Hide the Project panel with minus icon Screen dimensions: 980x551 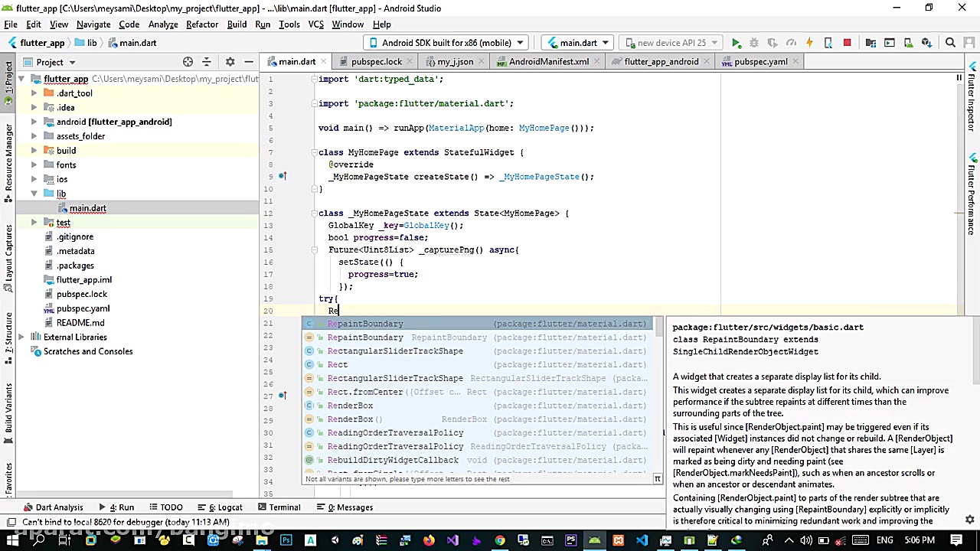point(249,62)
